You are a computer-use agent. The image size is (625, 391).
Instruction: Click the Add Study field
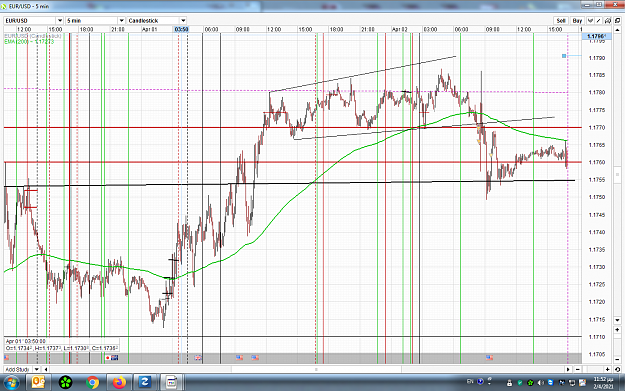[x=18, y=369]
